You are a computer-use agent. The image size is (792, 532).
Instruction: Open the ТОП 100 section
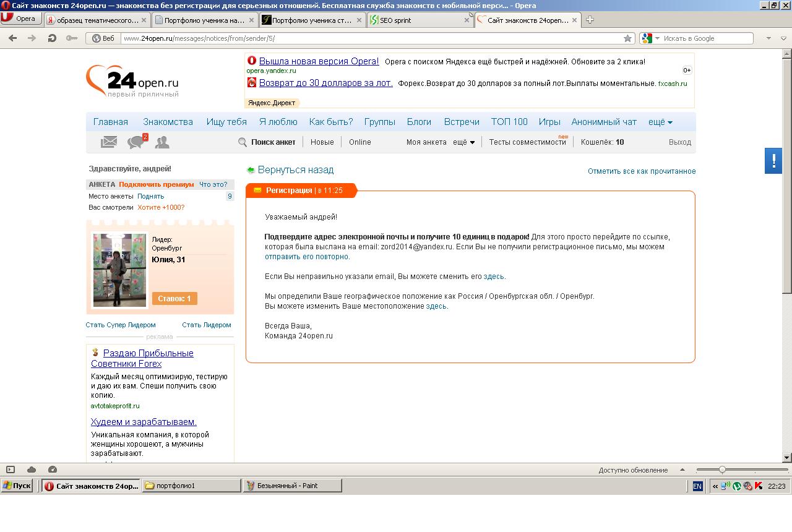(x=509, y=122)
